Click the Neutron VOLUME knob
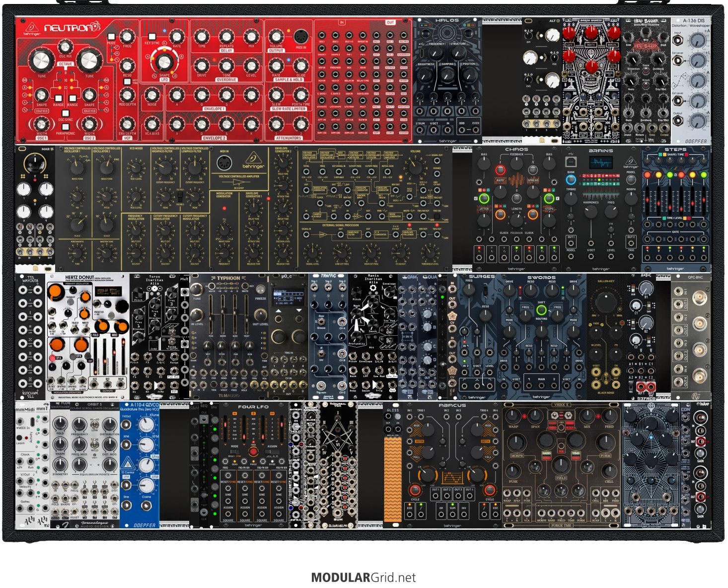 276,36
